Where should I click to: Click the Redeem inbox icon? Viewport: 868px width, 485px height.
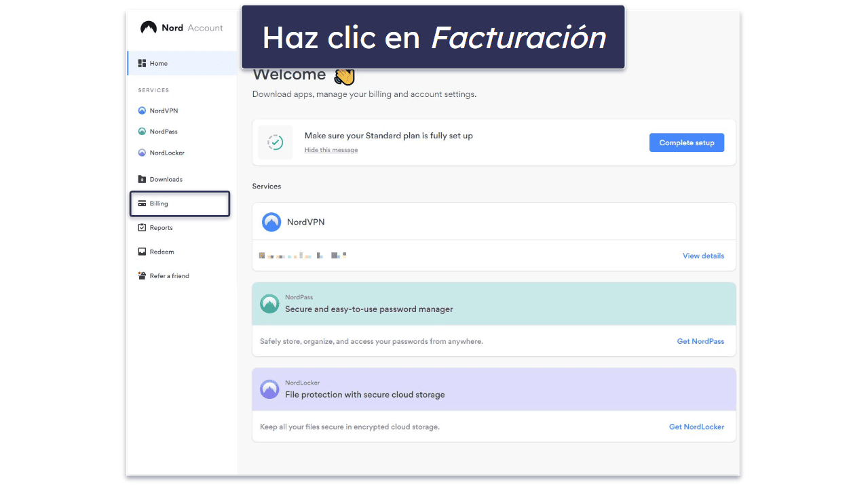(x=142, y=252)
